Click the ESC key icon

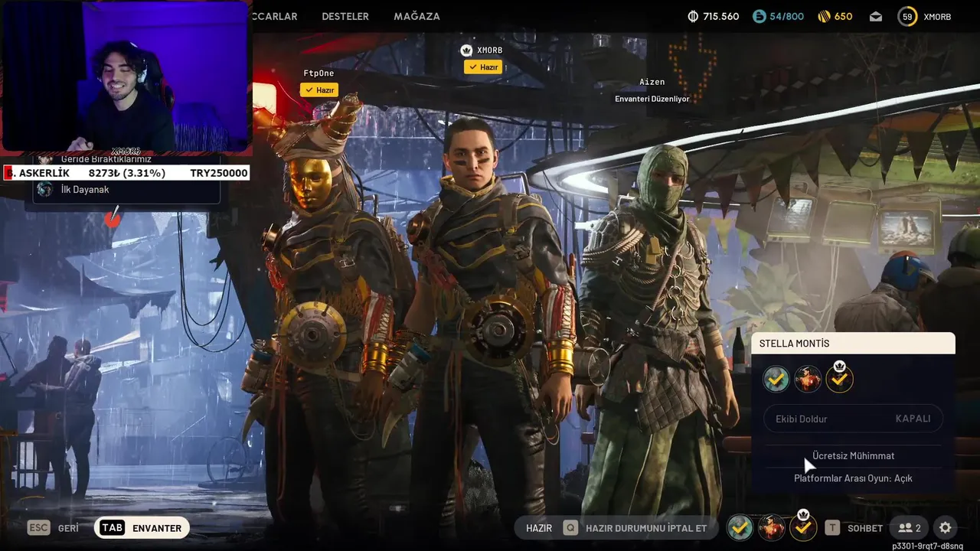coord(39,528)
